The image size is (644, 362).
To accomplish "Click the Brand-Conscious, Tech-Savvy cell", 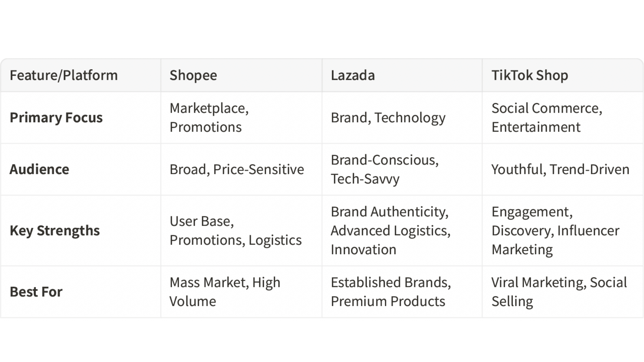I will pos(402,169).
